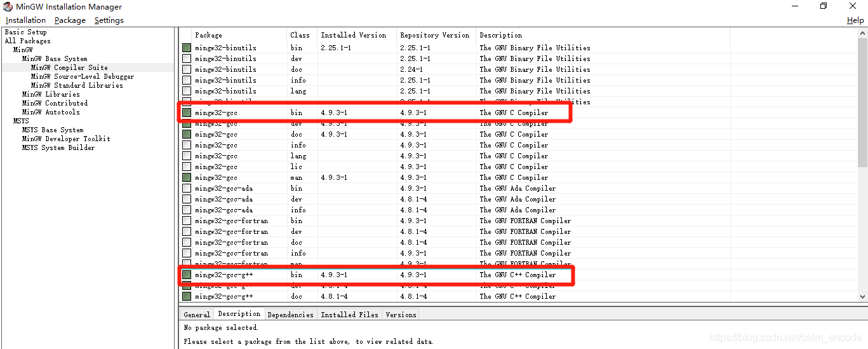Mark the mingw32-binutils info checkbox
868x349 pixels.
pos(187,80)
